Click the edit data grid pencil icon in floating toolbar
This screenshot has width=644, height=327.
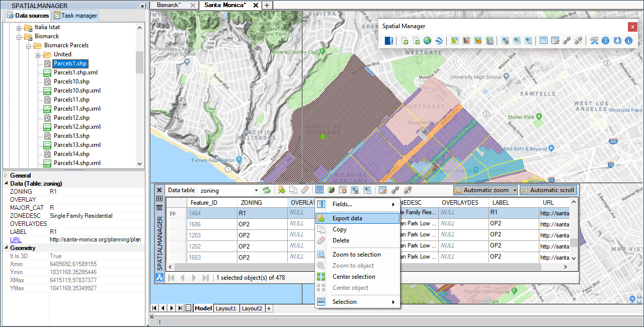click(555, 41)
